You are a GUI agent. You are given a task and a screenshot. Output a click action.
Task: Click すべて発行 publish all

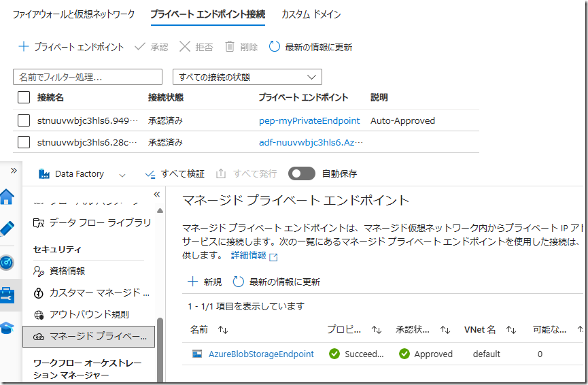point(246,173)
